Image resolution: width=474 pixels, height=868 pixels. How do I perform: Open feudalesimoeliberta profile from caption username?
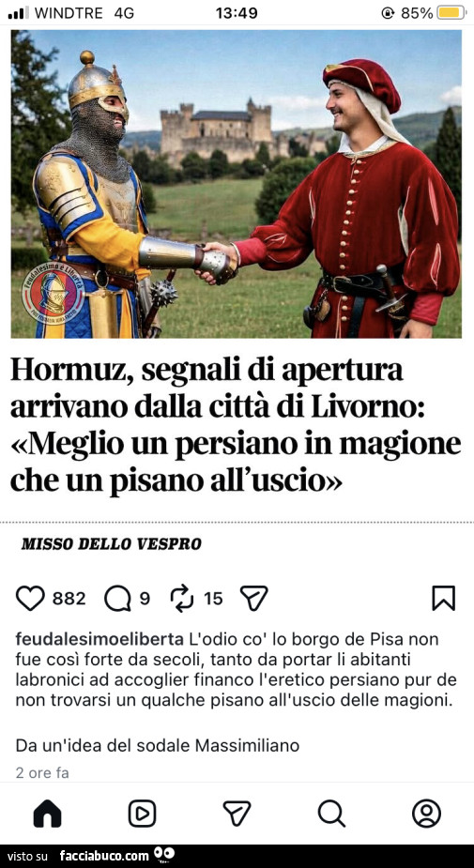99,640
